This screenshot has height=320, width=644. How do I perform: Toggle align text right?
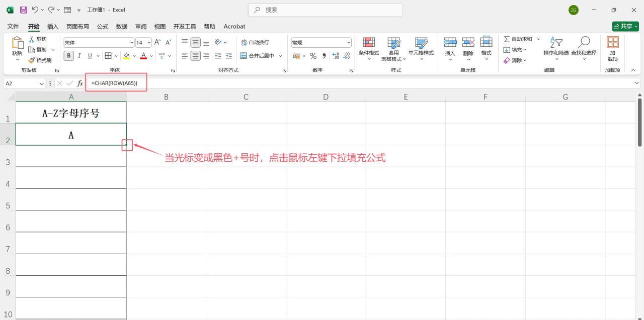coord(206,56)
